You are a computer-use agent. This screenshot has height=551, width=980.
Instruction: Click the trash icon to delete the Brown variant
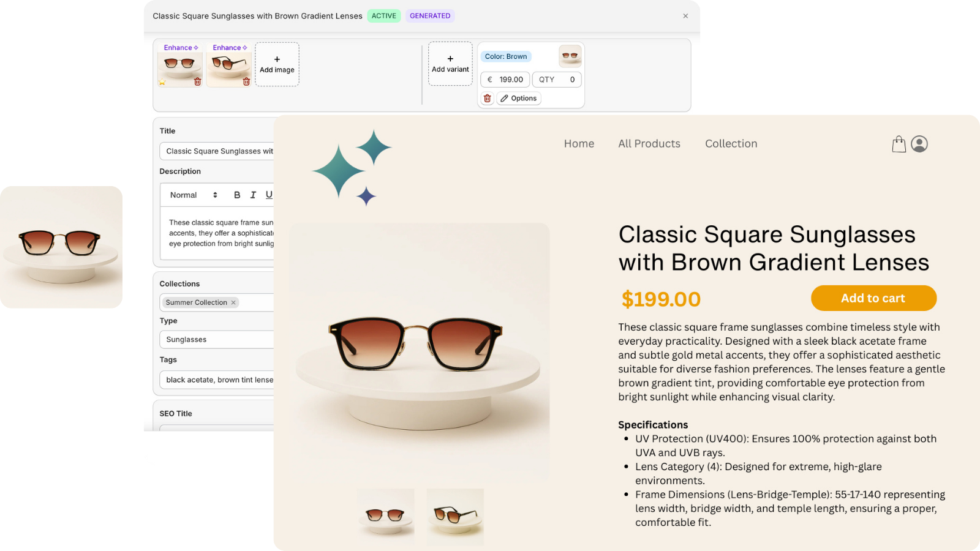(488, 98)
